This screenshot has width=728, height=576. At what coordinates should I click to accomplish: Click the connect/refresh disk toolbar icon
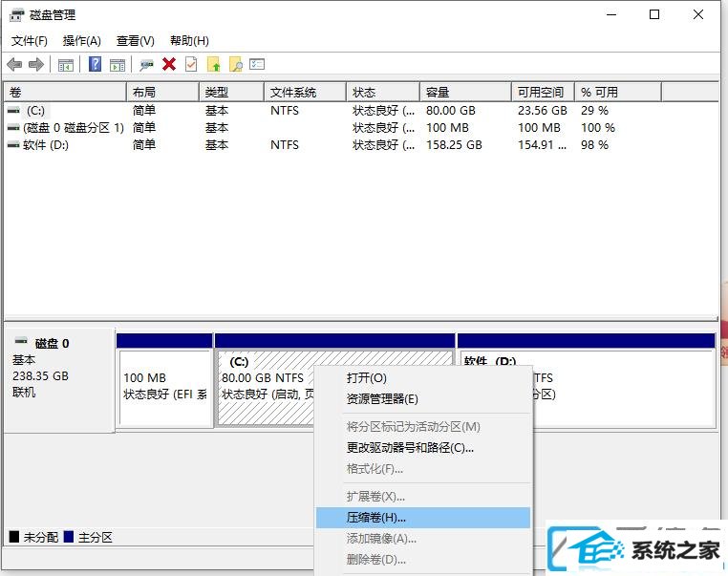pos(147,65)
